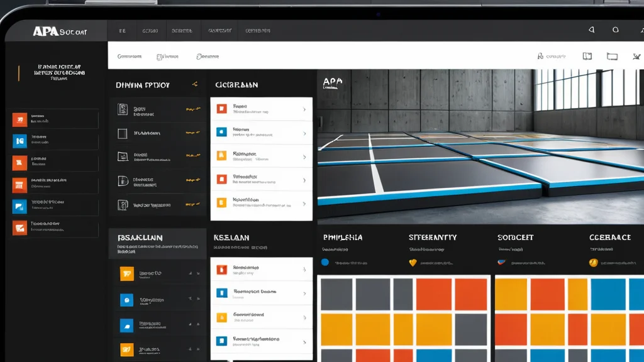644x362 pixels.
Task: Switch to the first tab in the white toolbar
Action: click(x=130, y=56)
